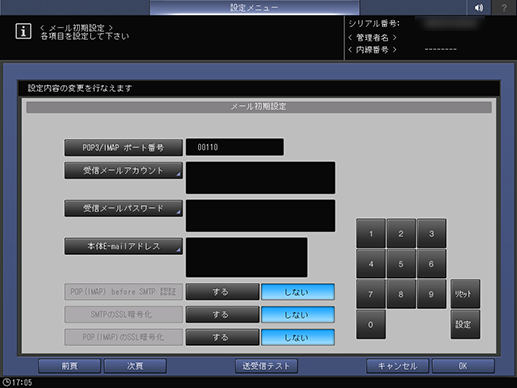
Task: Set POP(IMAP) before SMTP 認証 to しない
Action: tap(298, 292)
